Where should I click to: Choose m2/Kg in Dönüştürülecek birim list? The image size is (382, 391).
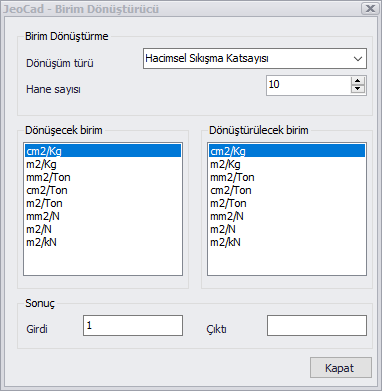[x=287, y=164]
